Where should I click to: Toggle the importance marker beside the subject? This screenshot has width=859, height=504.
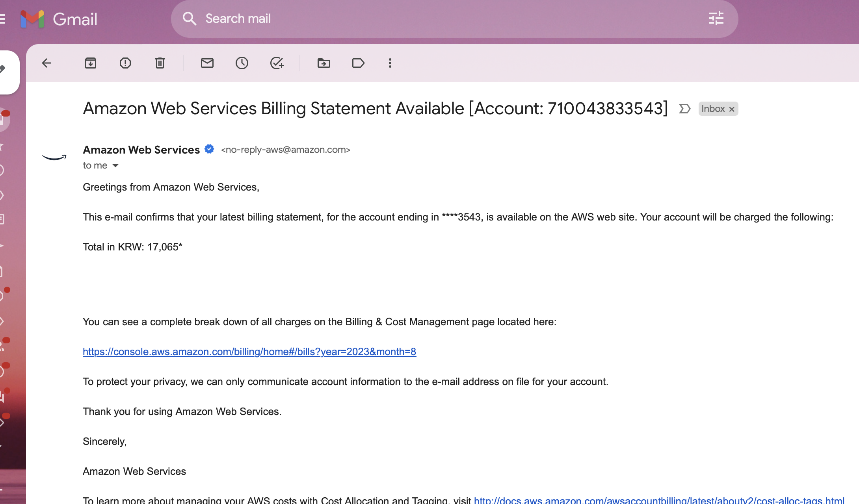tap(685, 109)
